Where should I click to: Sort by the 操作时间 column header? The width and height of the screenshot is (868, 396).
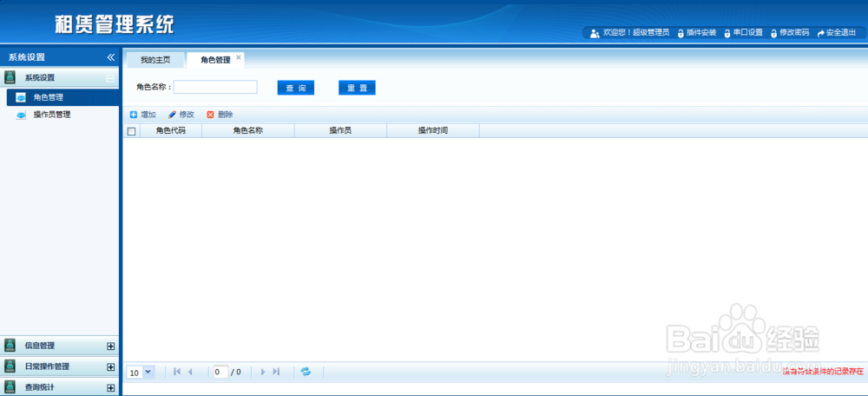point(433,131)
